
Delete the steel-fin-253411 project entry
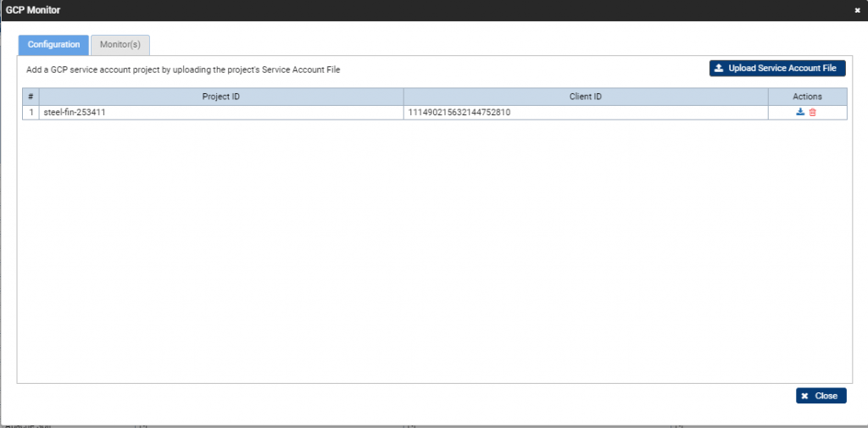tap(813, 113)
